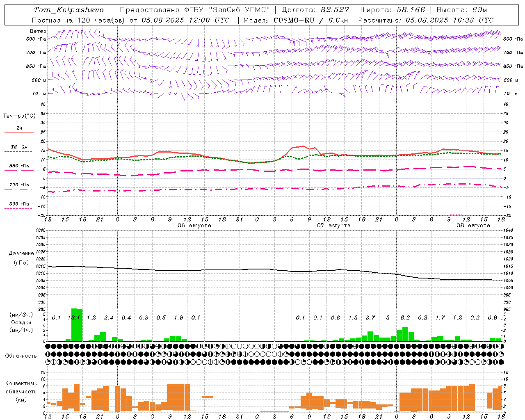Click the "Td 2м" dew point legend entry
Screen dimensions: 525x420
[x=19, y=147]
